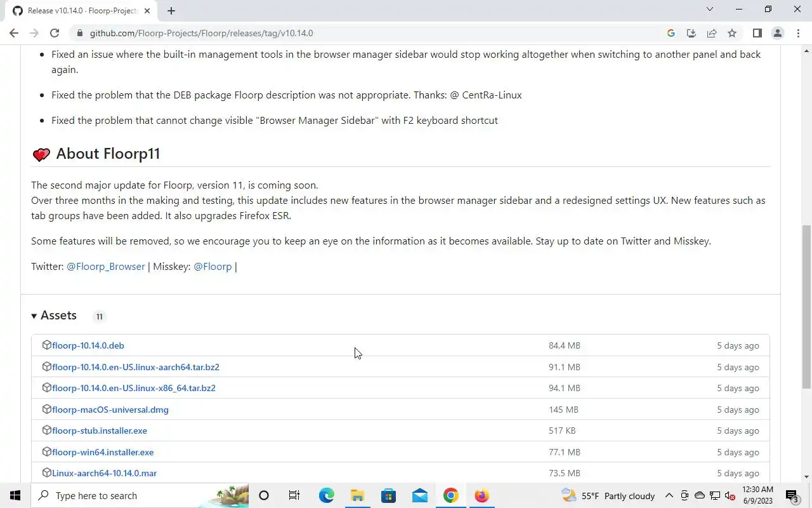The image size is (812, 508).
Task: Click the 84.4 MB size text
Action: 565,345
